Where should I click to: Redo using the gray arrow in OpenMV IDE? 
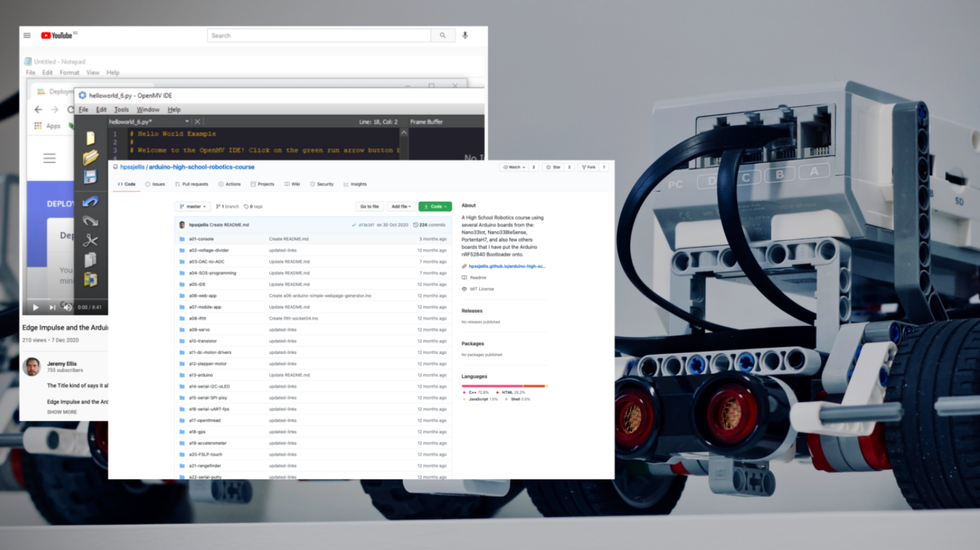pyautogui.click(x=91, y=221)
